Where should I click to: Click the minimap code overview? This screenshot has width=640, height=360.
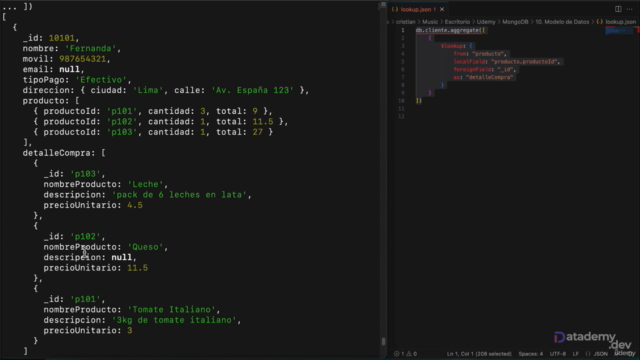click(618, 31)
